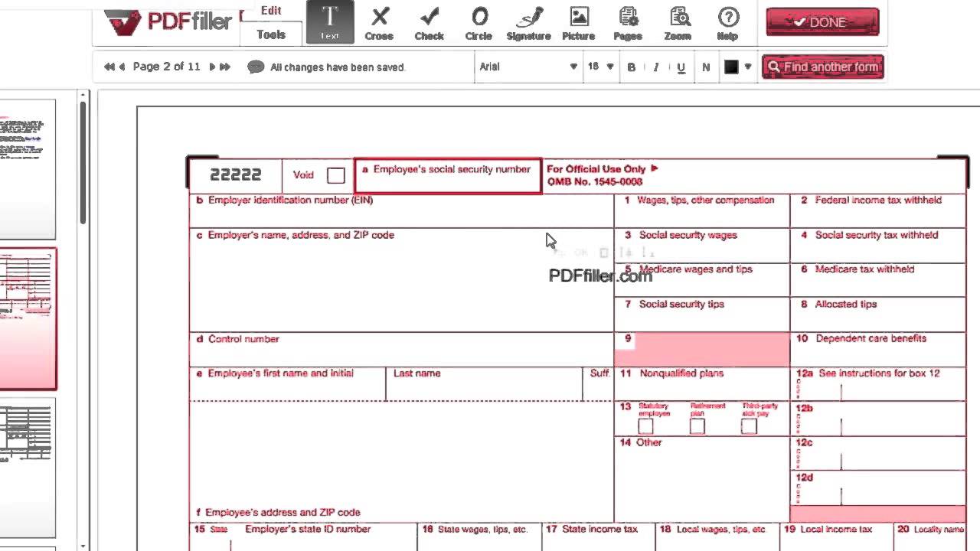Check the Statutory employee box
980x551 pixels.
(x=645, y=426)
